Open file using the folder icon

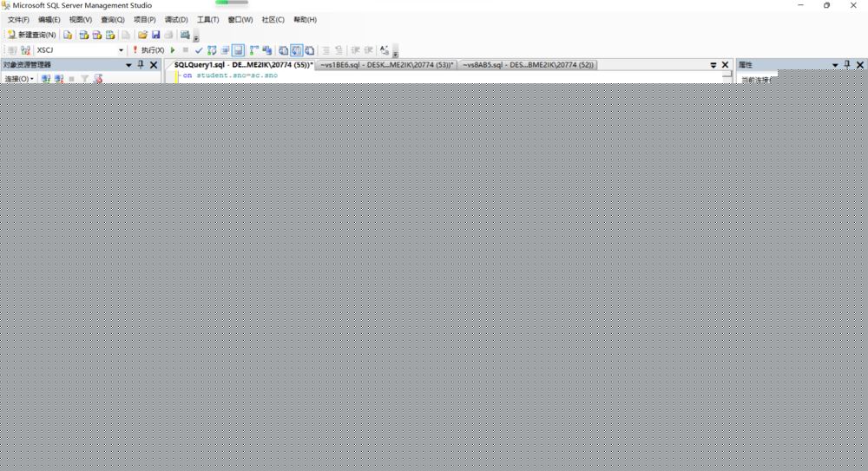[x=142, y=35]
